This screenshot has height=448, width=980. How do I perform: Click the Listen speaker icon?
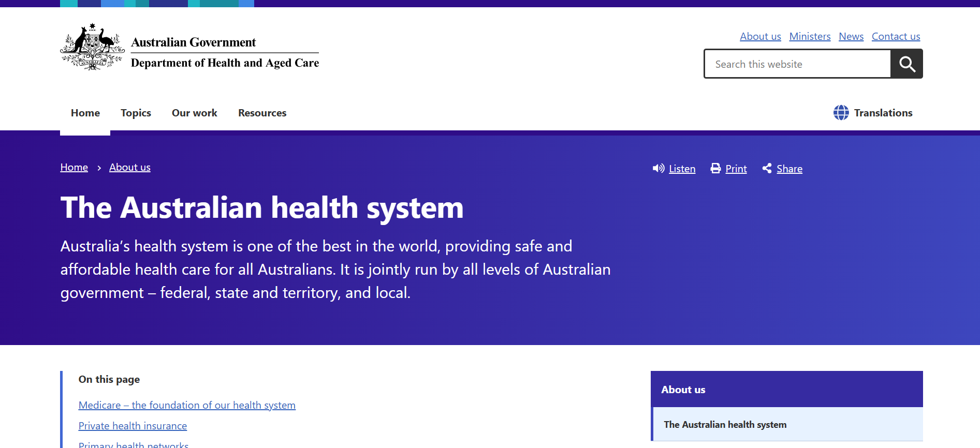coord(658,169)
